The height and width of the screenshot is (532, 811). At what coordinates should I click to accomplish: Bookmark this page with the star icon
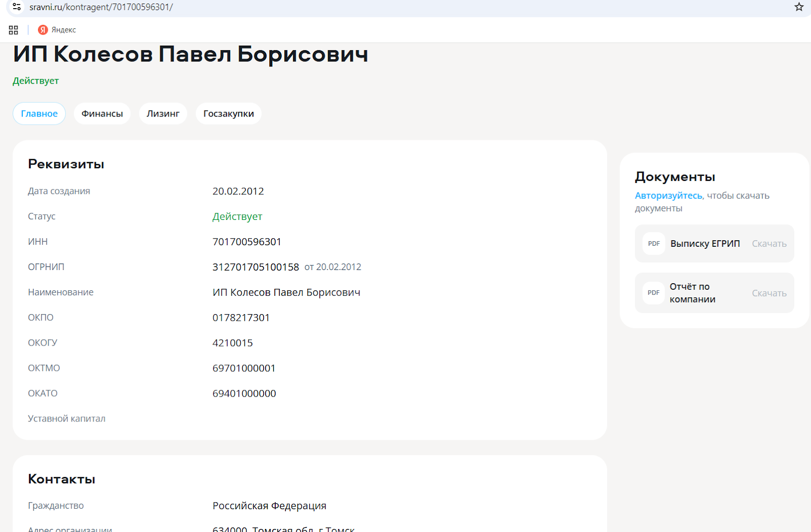click(799, 7)
